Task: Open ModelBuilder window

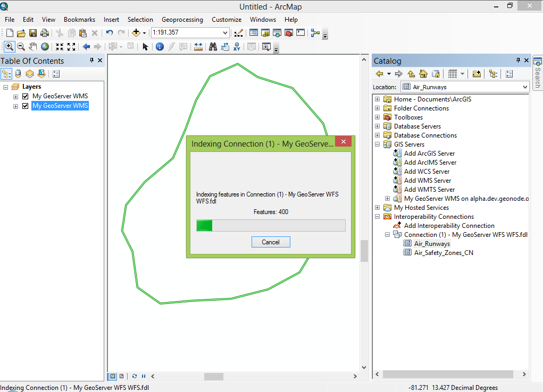Action: [x=315, y=33]
